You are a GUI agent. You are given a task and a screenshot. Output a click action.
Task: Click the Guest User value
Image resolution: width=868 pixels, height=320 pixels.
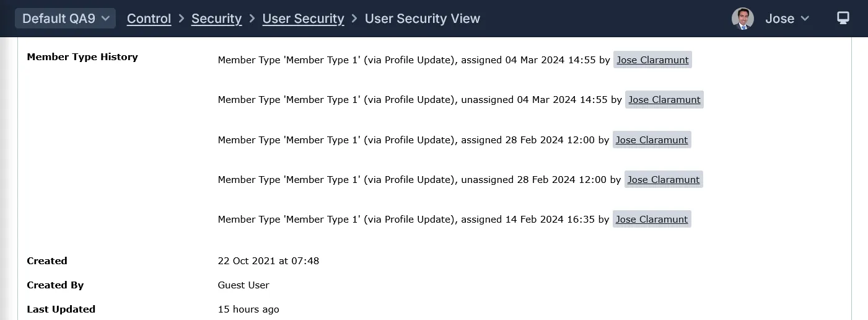243,285
